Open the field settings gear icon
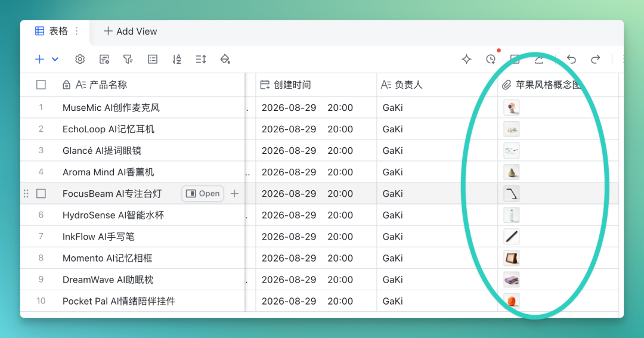Screen dimensions: 644x338 pyautogui.click(x=80, y=60)
